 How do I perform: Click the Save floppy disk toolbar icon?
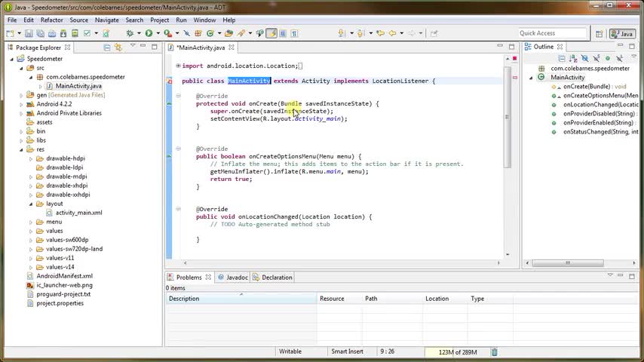(29, 33)
